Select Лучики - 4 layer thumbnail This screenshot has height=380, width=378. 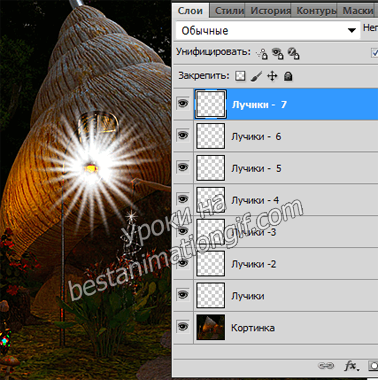pyautogui.click(x=211, y=199)
